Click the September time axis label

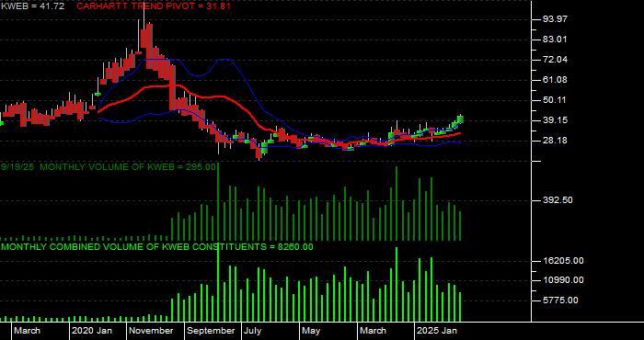click(x=211, y=331)
